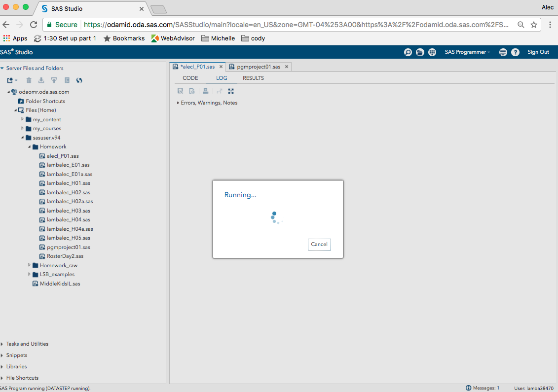Click the spinning progress indicator in Running dialog

click(277, 217)
